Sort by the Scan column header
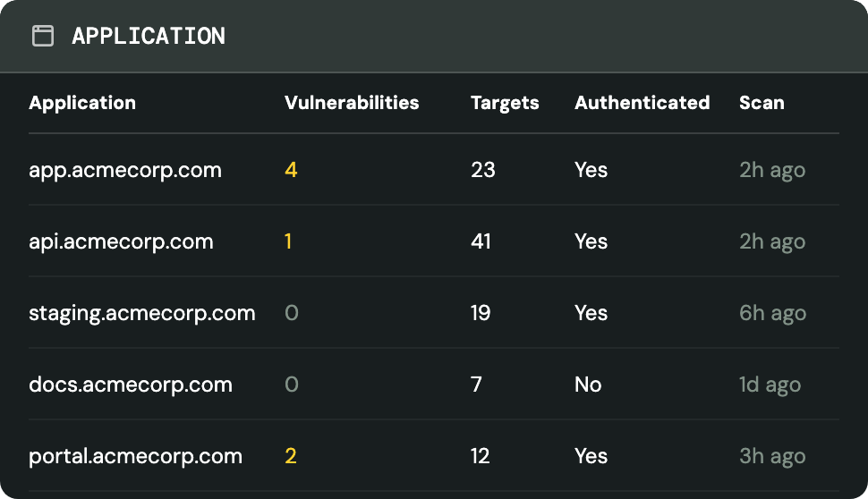 (762, 102)
